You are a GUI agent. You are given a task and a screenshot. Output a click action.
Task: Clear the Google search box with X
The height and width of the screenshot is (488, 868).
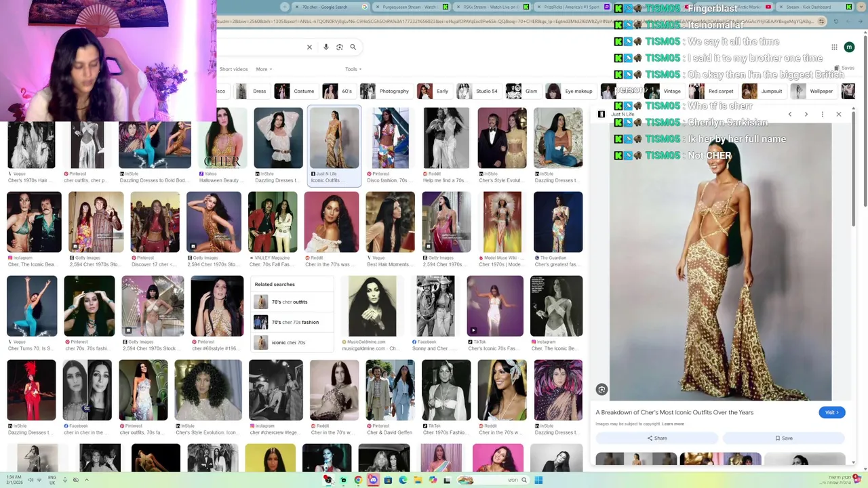click(x=309, y=47)
